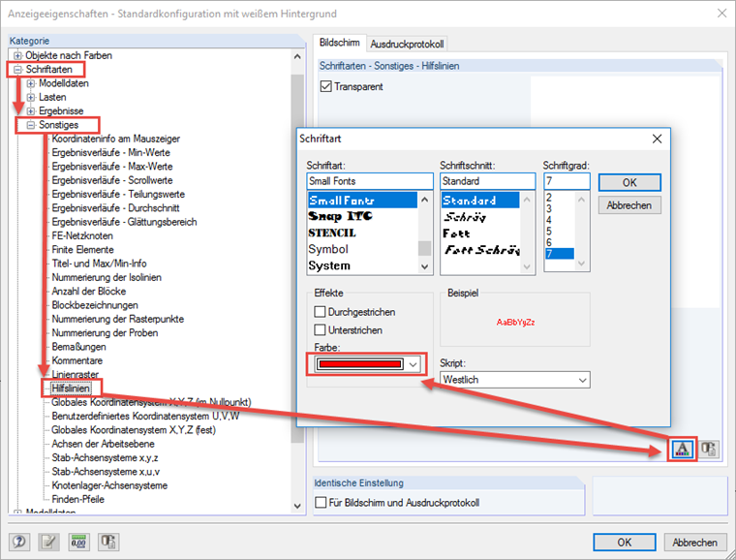The width and height of the screenshot is (736, 560).
Task: Select Nummerierung der Isolinien item
Action: tap(107, 277)
